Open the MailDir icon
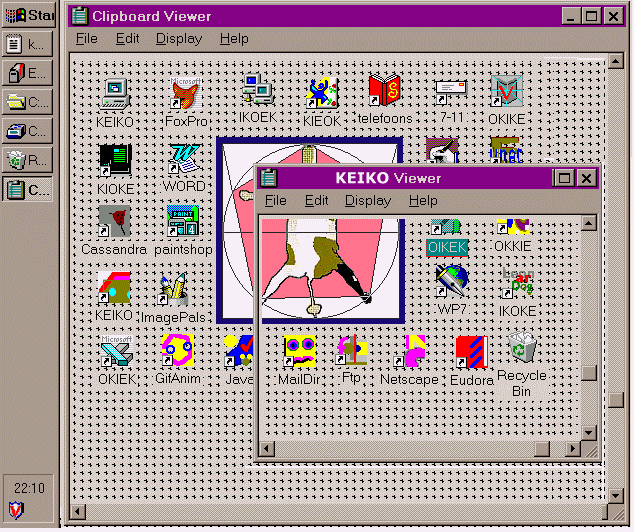Screen dimensions: 634x532 [x=299, y=352]
